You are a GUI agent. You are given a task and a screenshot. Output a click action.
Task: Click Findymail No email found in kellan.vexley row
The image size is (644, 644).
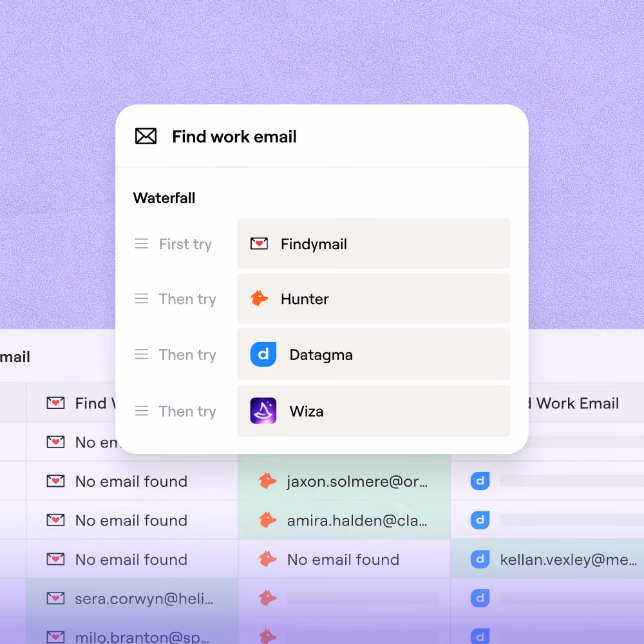[131, 560]
